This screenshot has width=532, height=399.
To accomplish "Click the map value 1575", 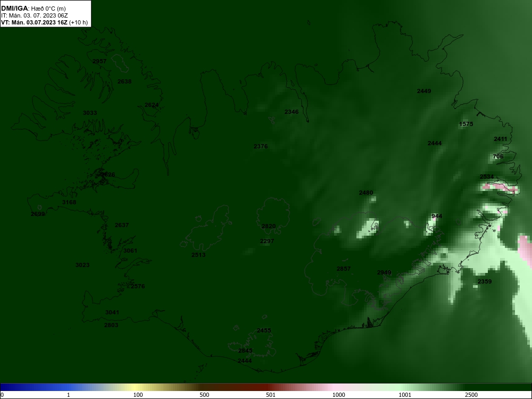I will pos(466,124).
